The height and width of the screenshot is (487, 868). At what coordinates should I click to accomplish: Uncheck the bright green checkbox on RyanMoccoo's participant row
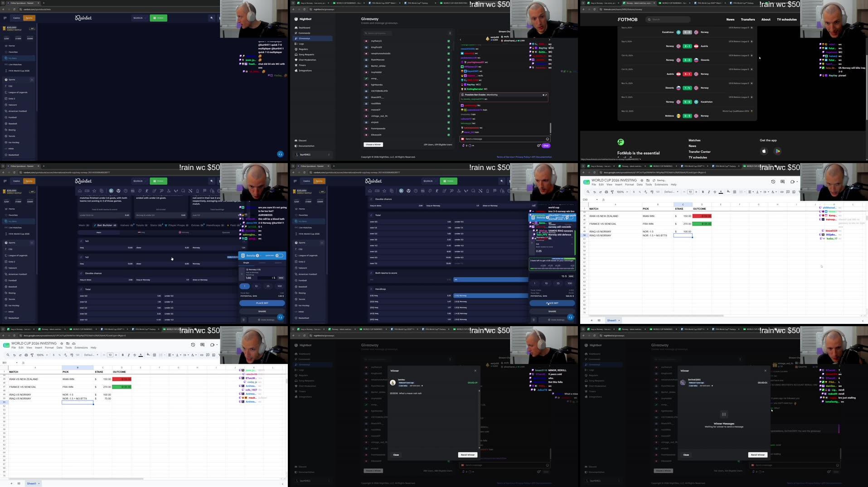coord(449,60)
